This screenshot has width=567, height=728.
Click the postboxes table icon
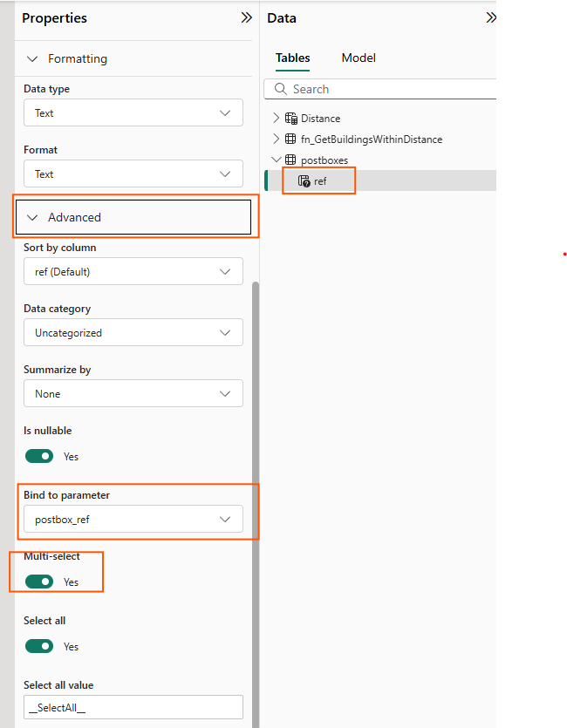tap(290, 160)
